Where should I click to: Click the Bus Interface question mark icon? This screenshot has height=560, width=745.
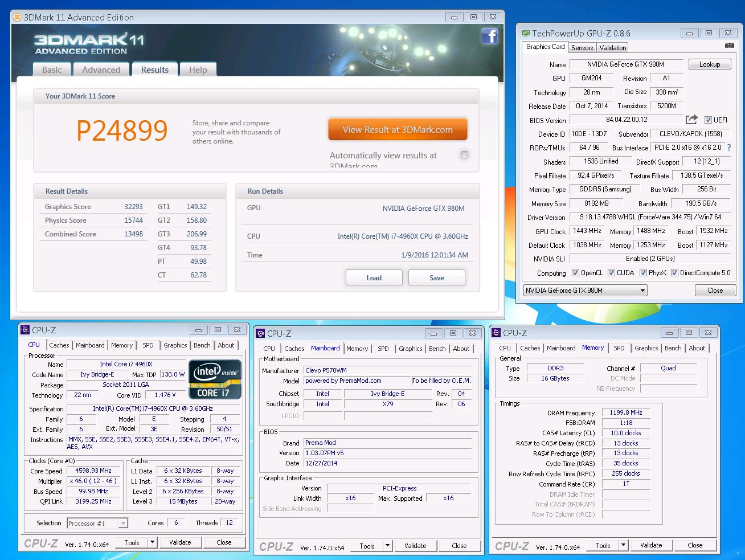coord(730,148)
